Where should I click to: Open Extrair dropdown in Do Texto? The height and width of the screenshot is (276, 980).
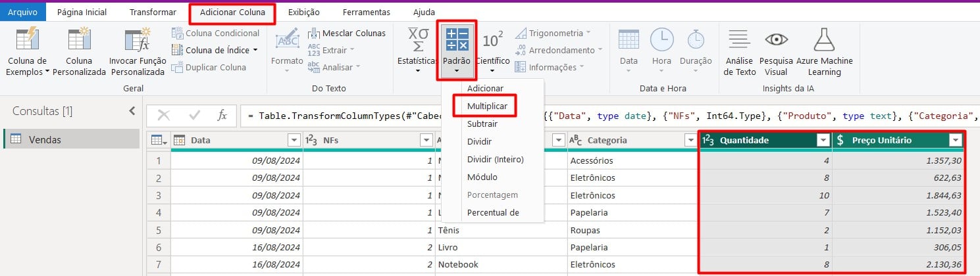tap(331, 50)
